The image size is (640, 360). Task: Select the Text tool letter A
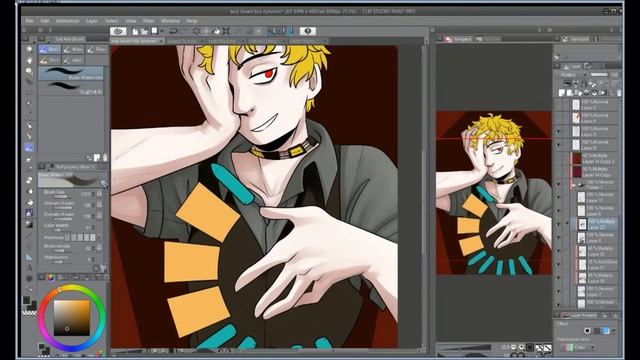pos(29,268)
